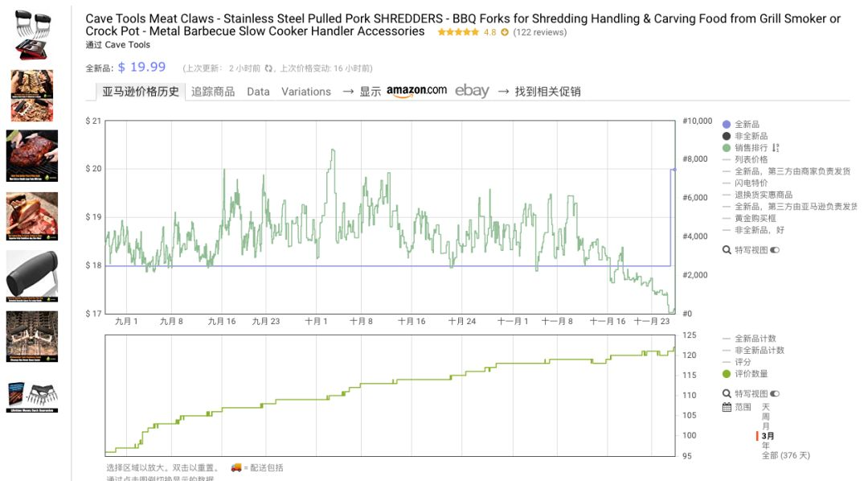Click the 4.8 rating value
This screenshot has width=868, height=481.
click(x=490, y=32)
